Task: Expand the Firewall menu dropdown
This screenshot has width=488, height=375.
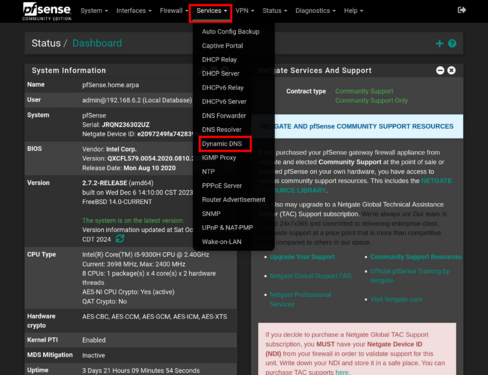Action: (174, 11)
